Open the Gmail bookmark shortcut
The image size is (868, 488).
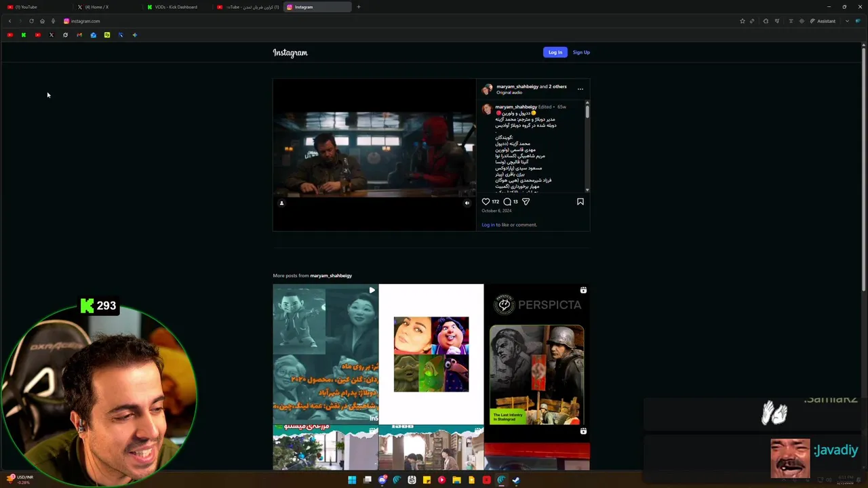coord(79,35)
